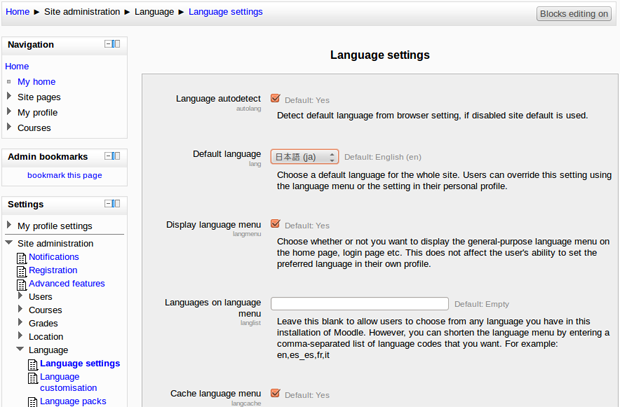Expand the Users node under Site administration
Screen dimensions: 620x407
coord(20,296)
